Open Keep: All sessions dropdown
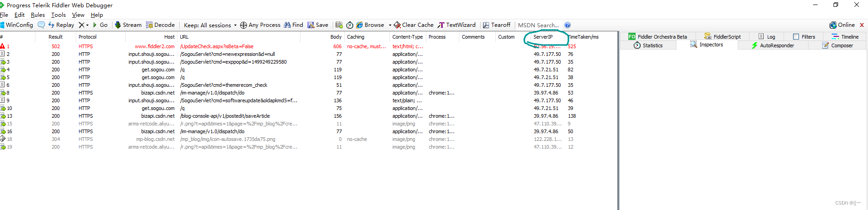868x210 pixels. click(x=210, y=25)
